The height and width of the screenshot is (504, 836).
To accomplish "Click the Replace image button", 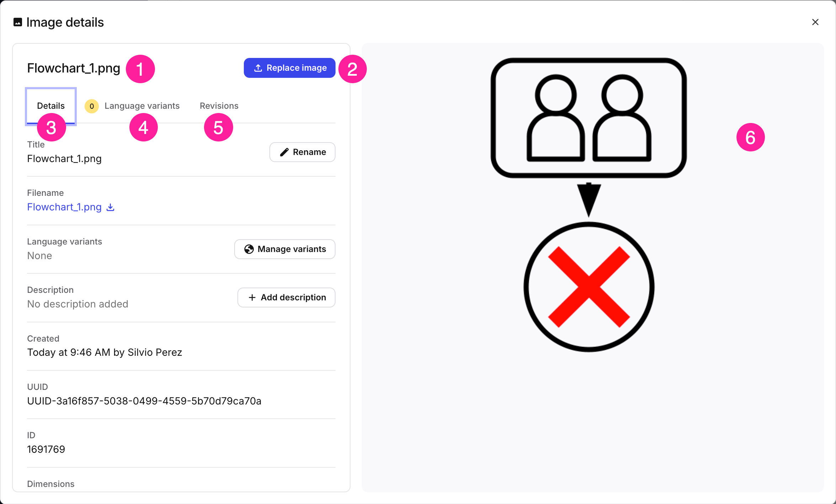I will pyautogui.click(x=290, y=68).
